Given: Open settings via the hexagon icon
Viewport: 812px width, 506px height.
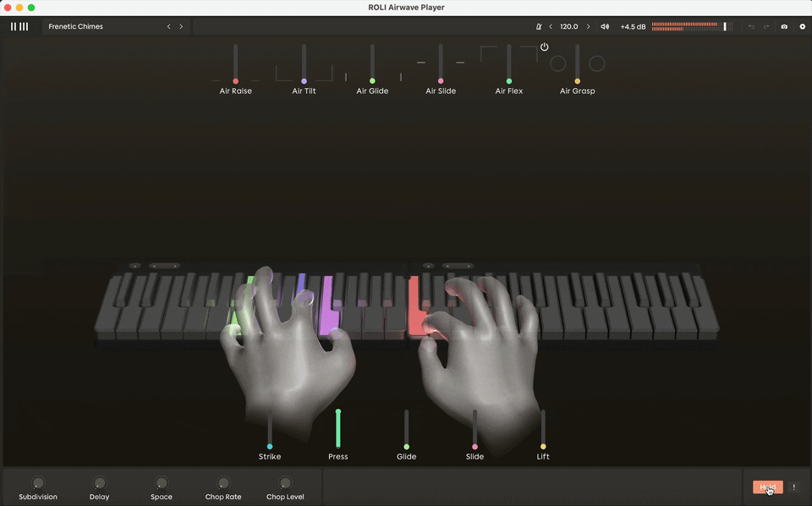Looking at the screenshot, I should tap(803, 26).
